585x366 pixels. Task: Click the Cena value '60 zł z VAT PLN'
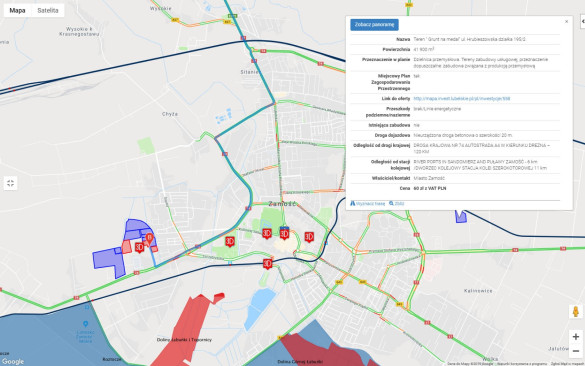[x=430, y=188]
